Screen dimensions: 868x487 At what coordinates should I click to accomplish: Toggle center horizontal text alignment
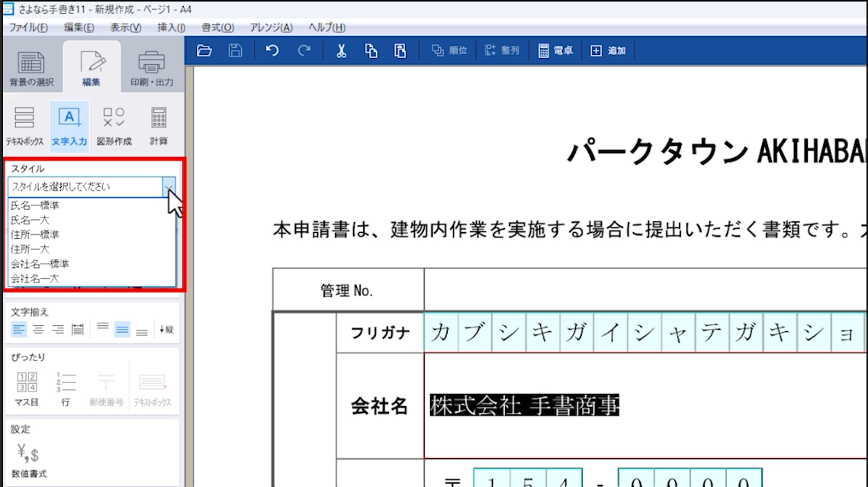coord(38,330)
